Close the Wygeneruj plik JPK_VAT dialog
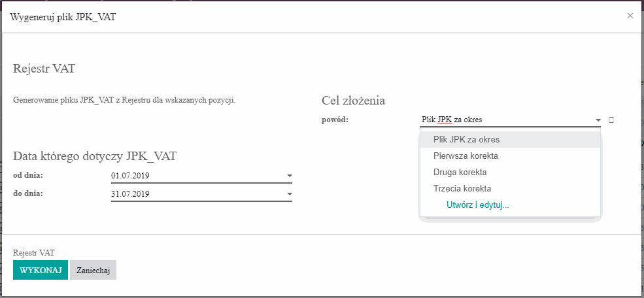Image resolution: width=644 pixels, height=298 pixels. point(630,16)
